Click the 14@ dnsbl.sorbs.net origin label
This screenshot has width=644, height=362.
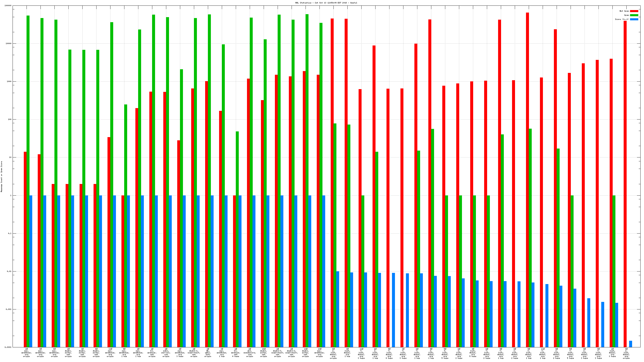[x=263, y=352]
